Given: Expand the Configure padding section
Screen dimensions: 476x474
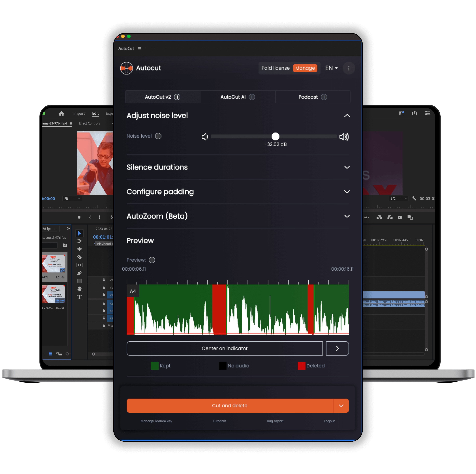Looking at the screenshot, I should tap(238, 191).
